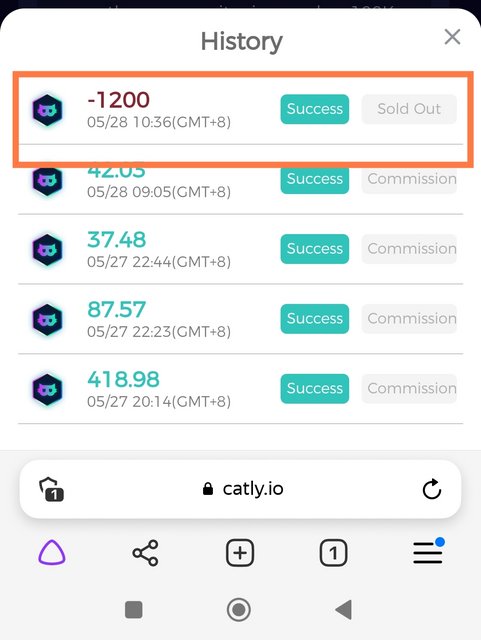Close the History panel
This screenshot has width=481, height=640.
452,37
